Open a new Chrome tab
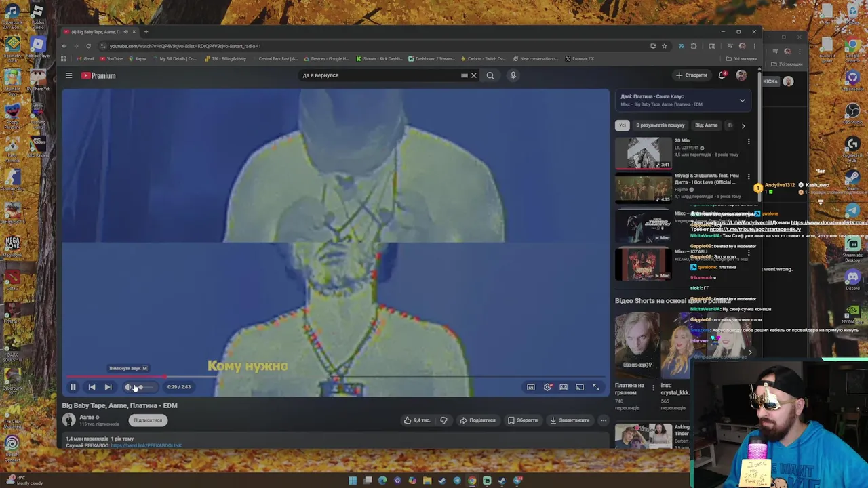The width and height of the screenshot is (868, 488). (146, 32)
